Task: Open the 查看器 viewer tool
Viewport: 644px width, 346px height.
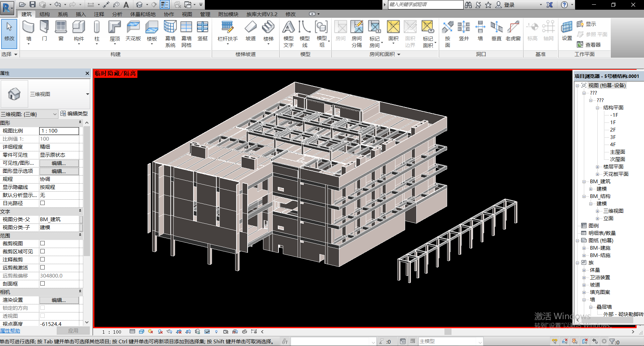Action: tap(589, 45)
